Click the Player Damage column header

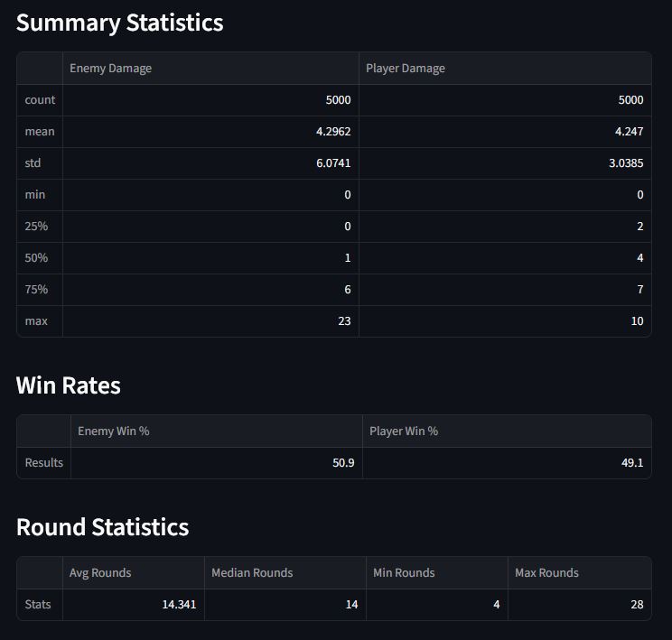click(x=406, y=69)
